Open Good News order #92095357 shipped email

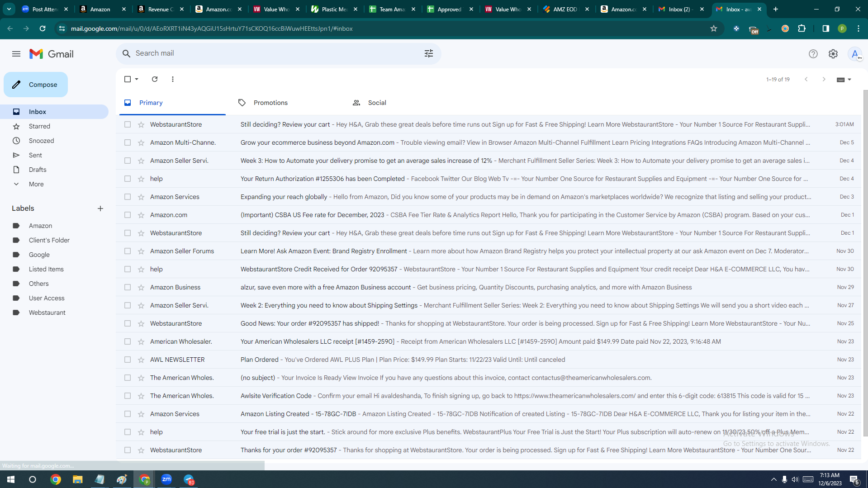coord(489,323)
